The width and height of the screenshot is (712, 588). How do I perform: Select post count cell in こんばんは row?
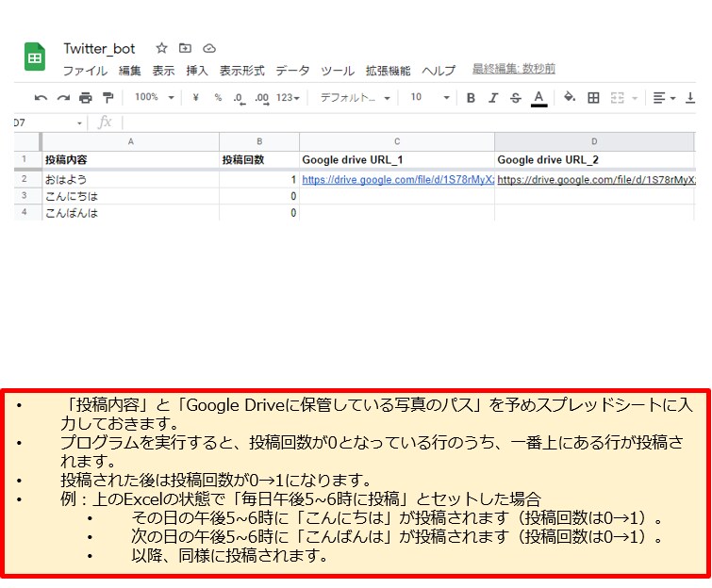(259, 212)
